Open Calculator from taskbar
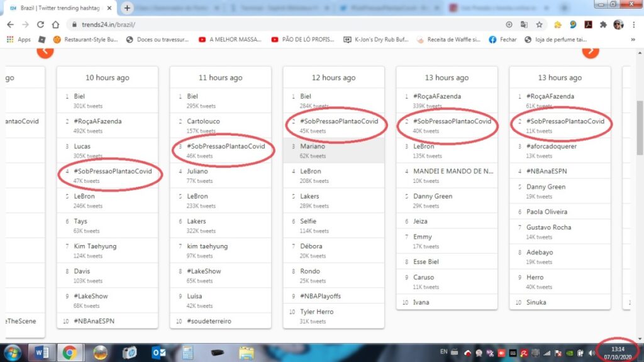Image resolution: width=644 pixels, height=362 pixels. pyautogui.click(x=187, y=353)
